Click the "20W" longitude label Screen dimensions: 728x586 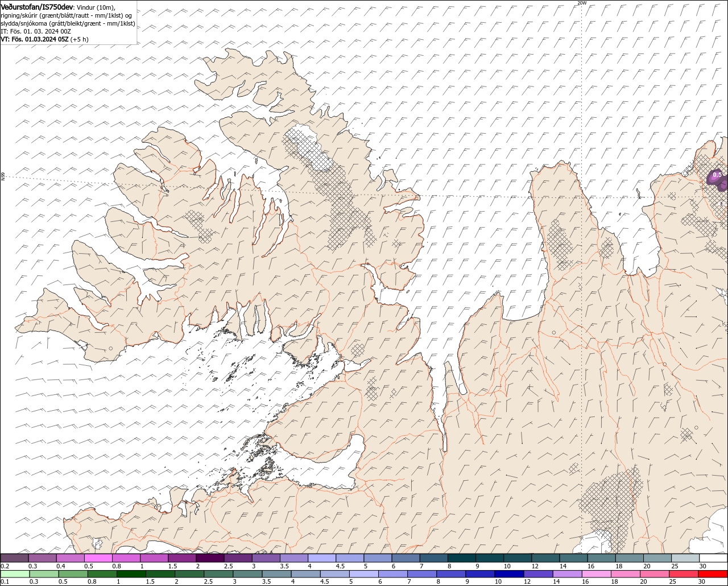pos(581,3)
